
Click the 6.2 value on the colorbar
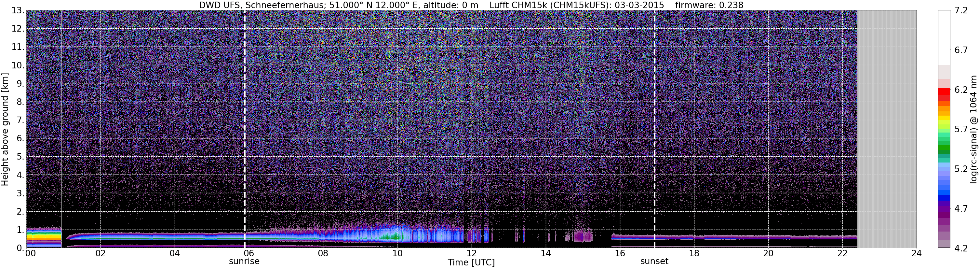[961, 90]
